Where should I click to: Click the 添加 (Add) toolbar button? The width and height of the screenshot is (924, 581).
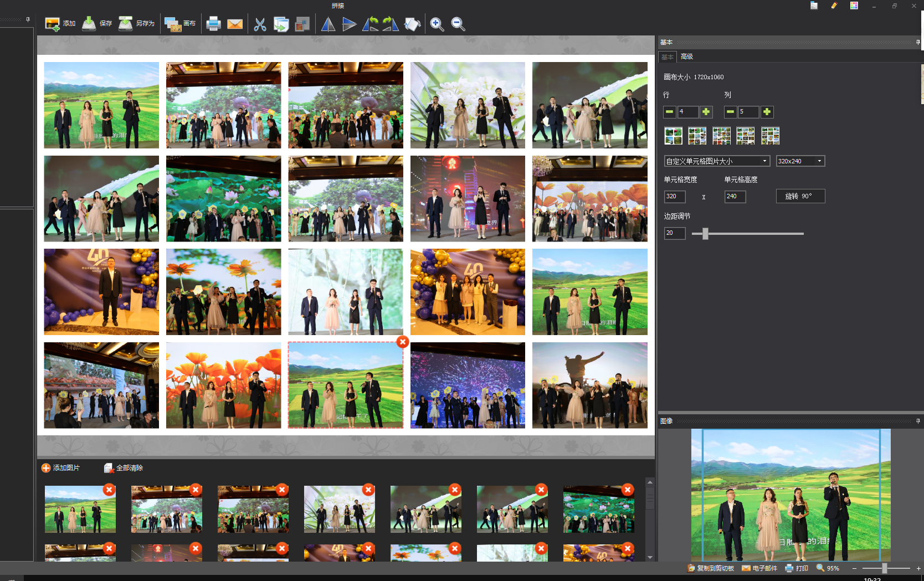(60, 24)
